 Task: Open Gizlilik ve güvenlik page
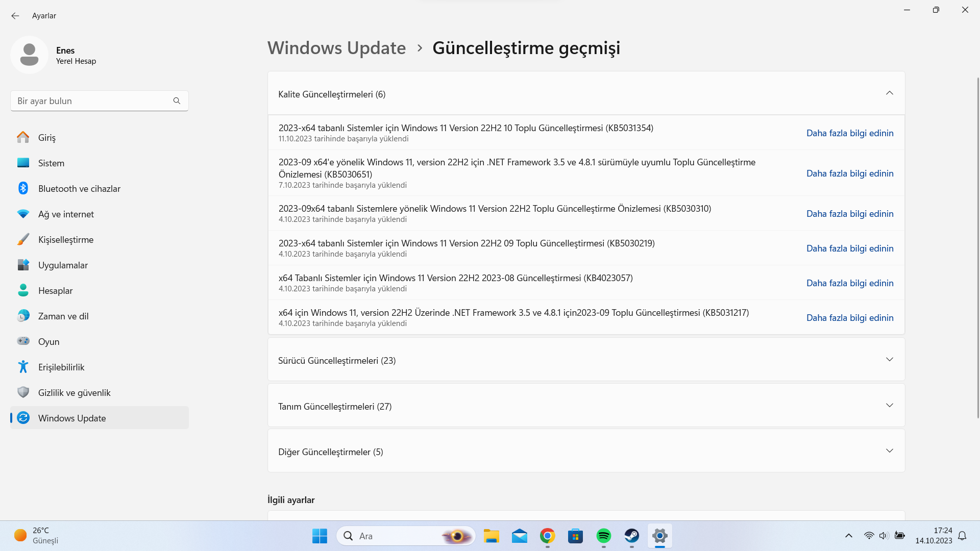pyautogui.click(x=74, y=393)
